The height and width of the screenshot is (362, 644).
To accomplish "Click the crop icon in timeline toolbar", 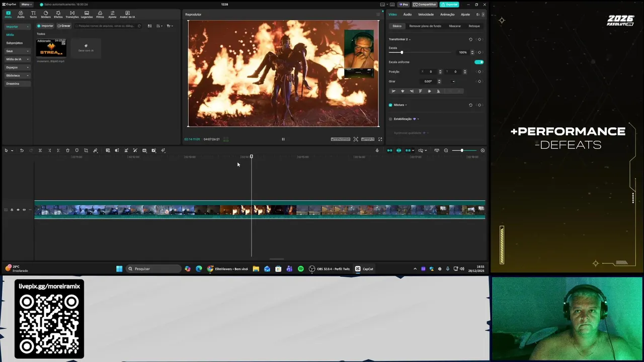I will tap(86, 150).
